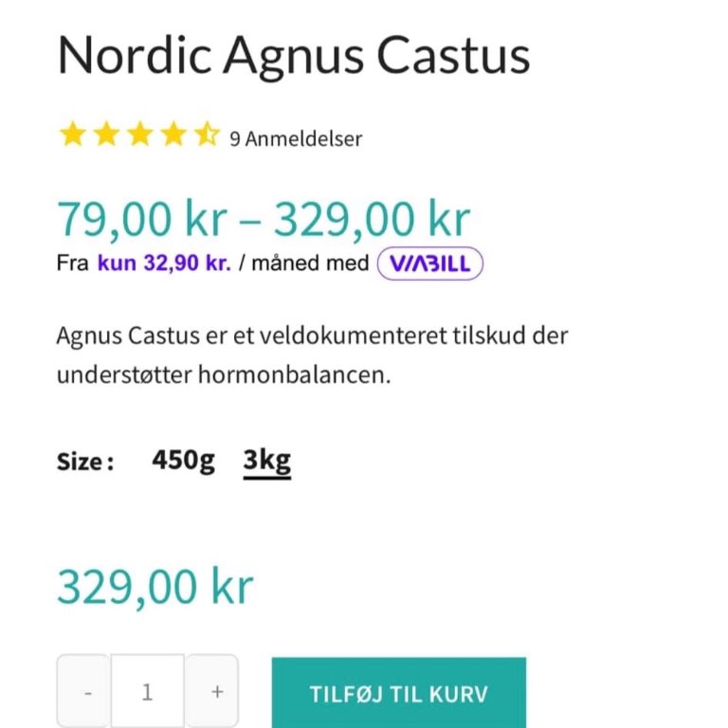Open the 9 Anmeldelser reviews link
Viewport: 728px width, 728px height.
pyautogui.click(x=296, y=138)
